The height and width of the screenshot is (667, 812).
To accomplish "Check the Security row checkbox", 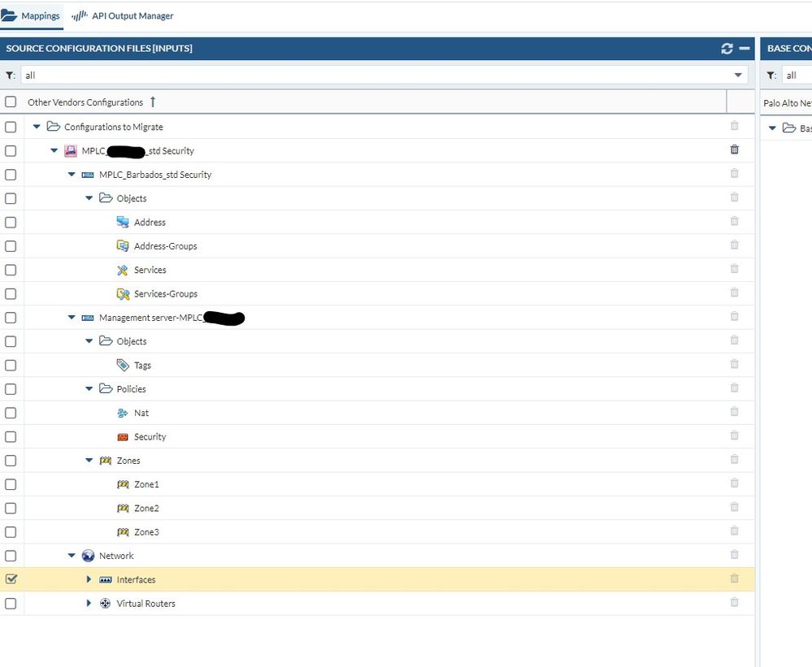I will point(11,437).
